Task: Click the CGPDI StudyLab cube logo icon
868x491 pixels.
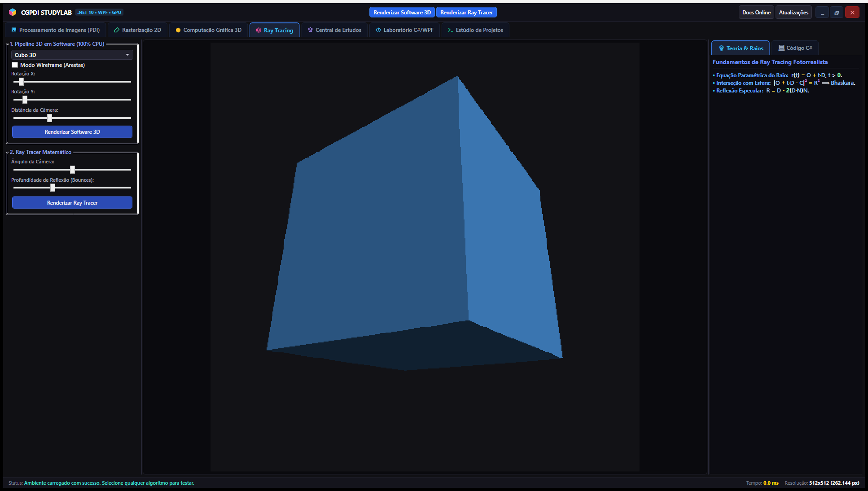Action: [x=13, y=12]
